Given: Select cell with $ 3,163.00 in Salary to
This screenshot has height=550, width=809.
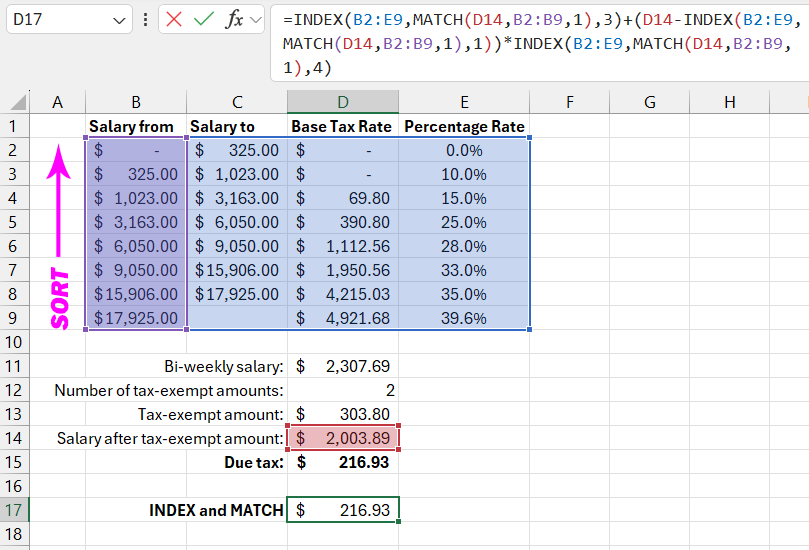Looking at the screenshot, I should 237,198.
